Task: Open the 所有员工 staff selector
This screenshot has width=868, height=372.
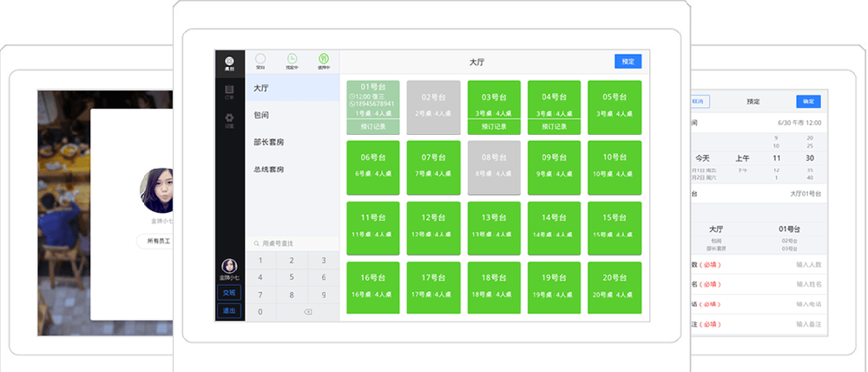Action: pos(156,241)
